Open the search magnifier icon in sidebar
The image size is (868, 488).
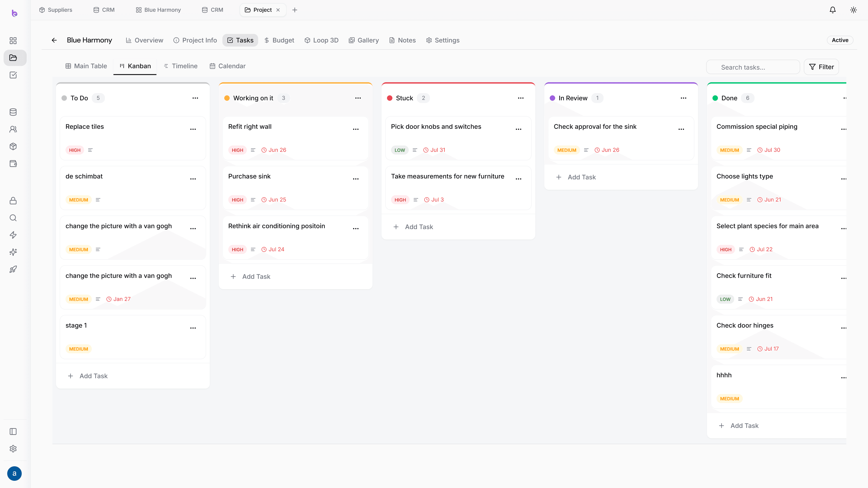point(13,218)
